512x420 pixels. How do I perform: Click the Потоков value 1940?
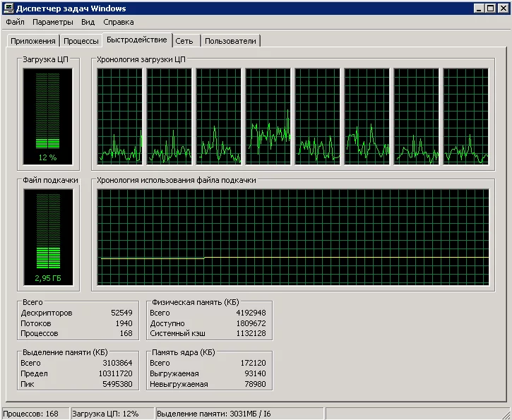tap(124, 323)
